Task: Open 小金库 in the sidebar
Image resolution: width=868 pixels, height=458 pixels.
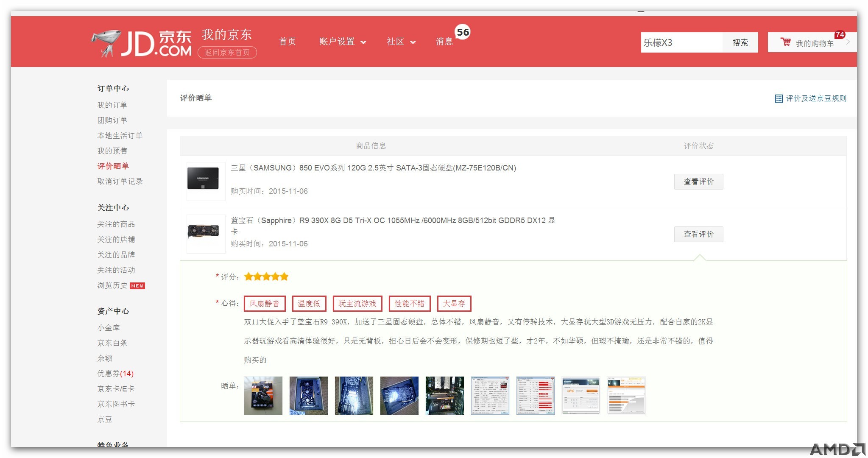Action: [109, 328]
